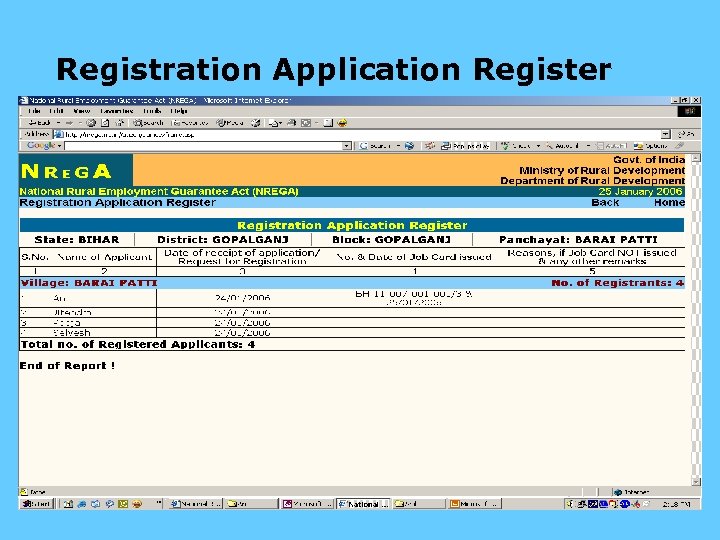
Task: Click the taskbar clock
Action: click(x=676, y=504)
